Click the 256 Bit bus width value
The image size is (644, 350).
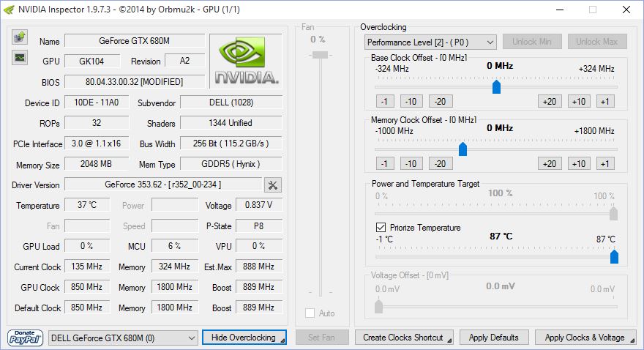(x=231, y=144)
